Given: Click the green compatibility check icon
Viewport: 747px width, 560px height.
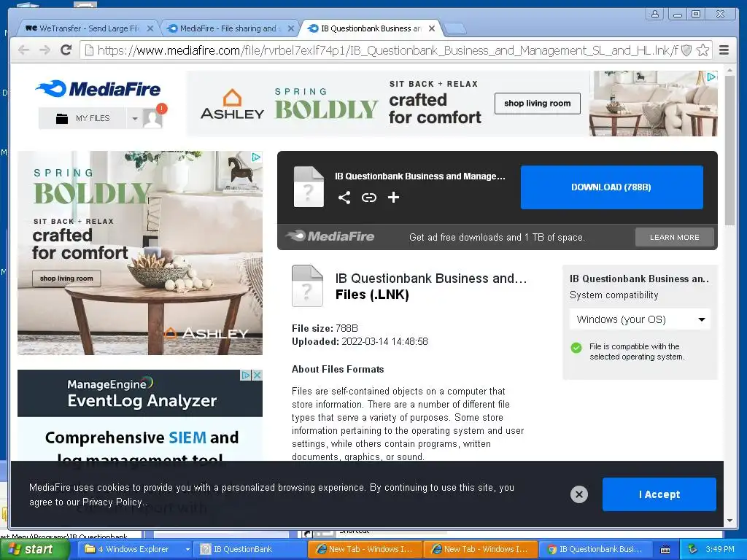Looking at the screenshot, I should [576, 348].
